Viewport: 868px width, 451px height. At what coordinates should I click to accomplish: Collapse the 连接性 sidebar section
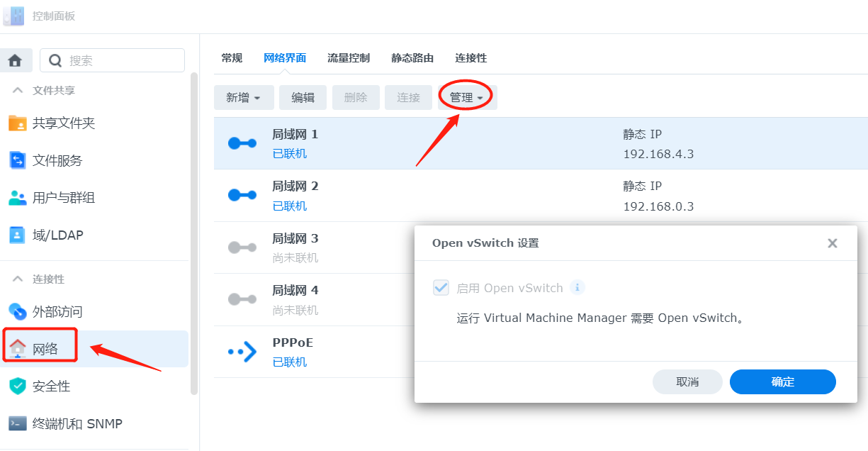coord(18,279)
